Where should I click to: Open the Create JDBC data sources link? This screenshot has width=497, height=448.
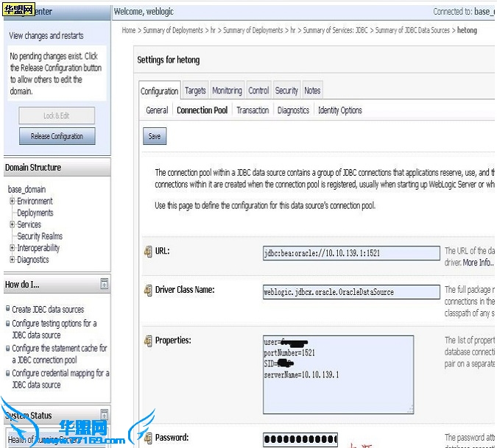[x=48, y=310]
